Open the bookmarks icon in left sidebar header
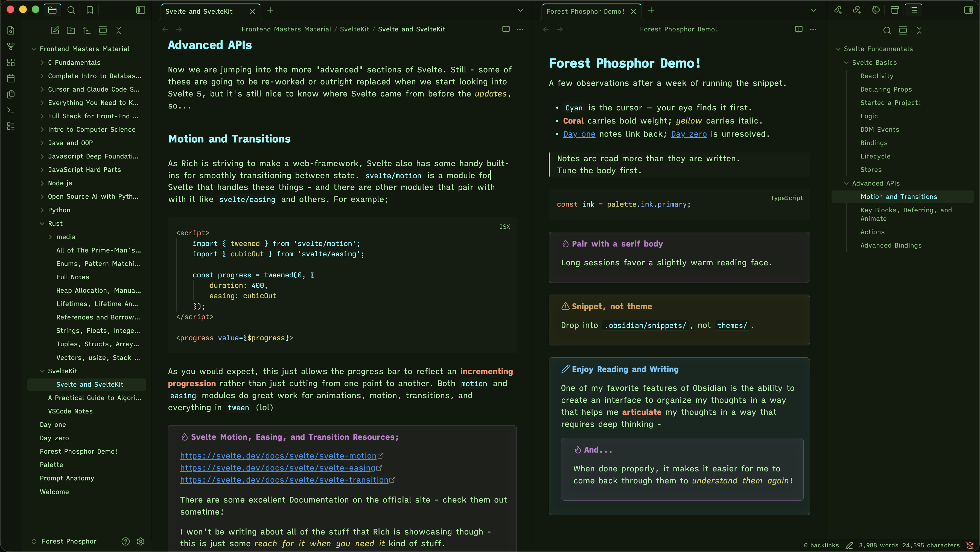 90,10
